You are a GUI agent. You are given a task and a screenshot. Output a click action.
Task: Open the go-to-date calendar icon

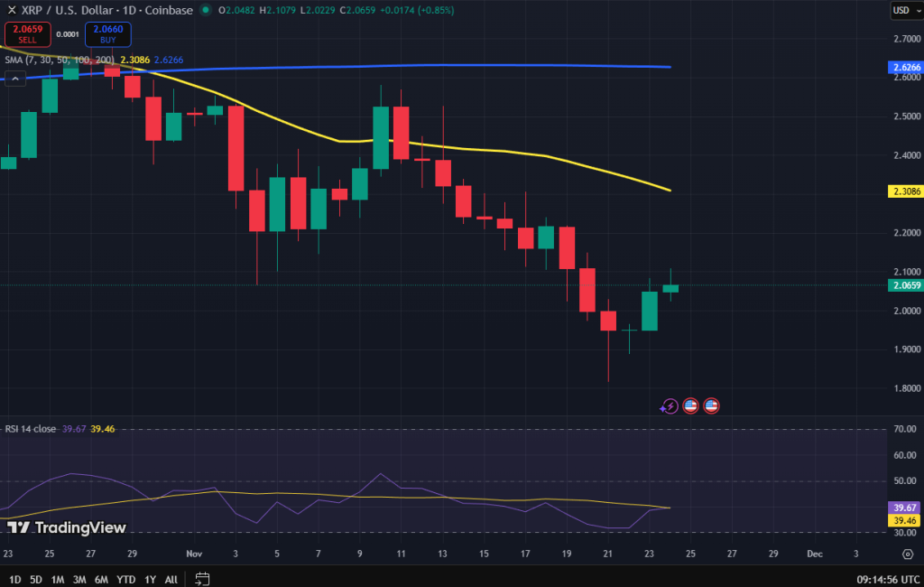[x=202, y=579]
